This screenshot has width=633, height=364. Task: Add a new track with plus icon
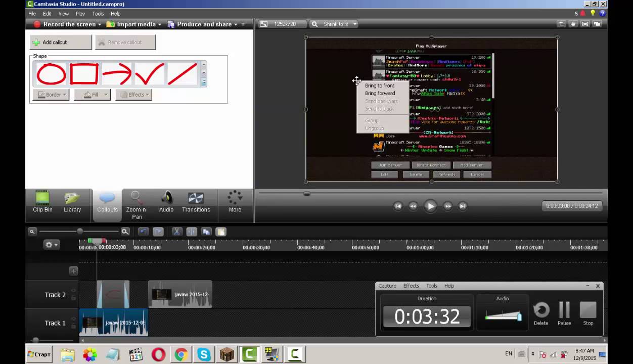73,271
